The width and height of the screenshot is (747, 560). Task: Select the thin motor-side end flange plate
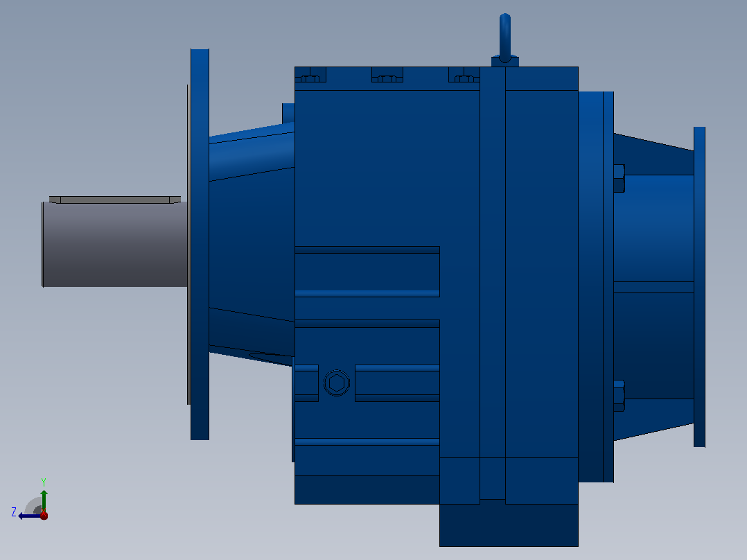click(699, 287)
